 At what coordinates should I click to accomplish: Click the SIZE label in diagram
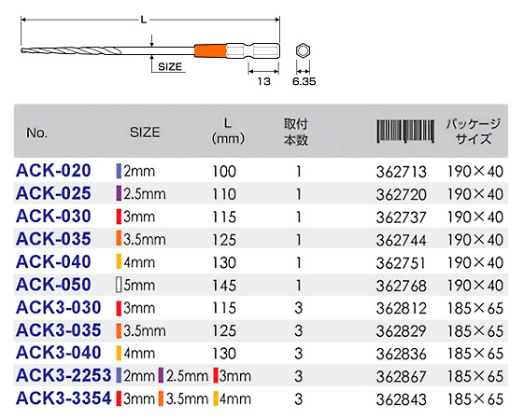(170, 66)
